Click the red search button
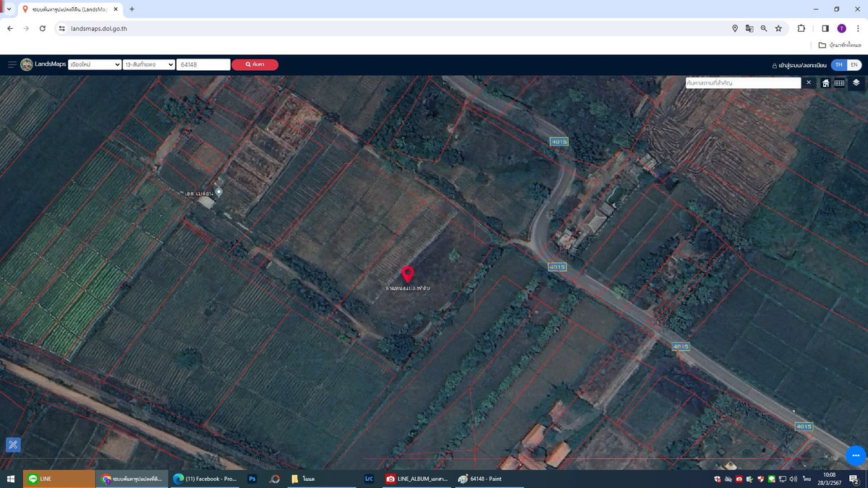868x488 pixels. click(x=255, y=64)
